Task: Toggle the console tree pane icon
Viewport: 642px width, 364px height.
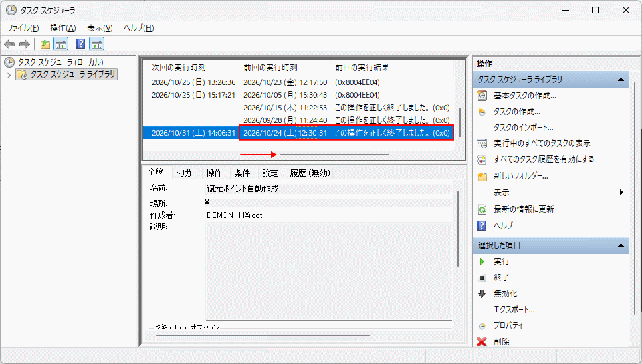Action: tap(61, 44)
